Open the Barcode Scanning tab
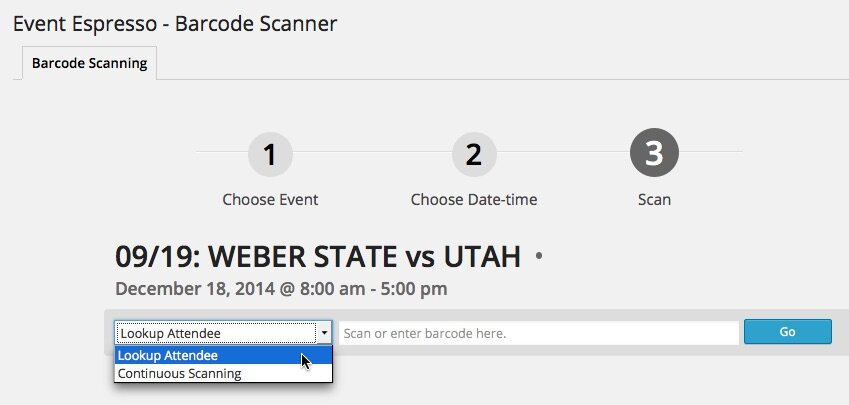The height and width of the screenshot is (405, 849). pos(89,63)
